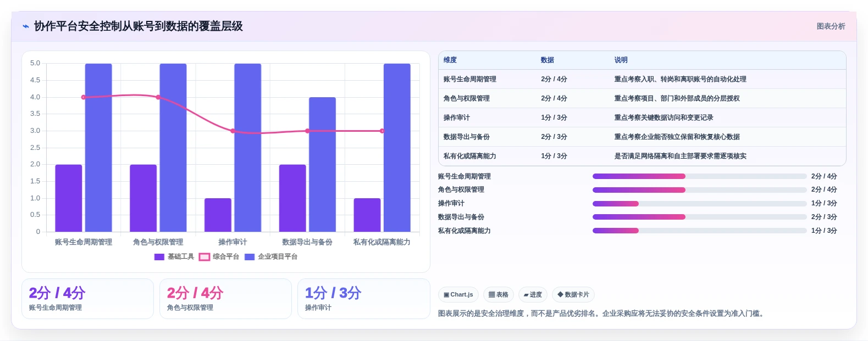This screenshot has width=868, height=341.
Task: Click the 图表分析 label in header
Action: [x=831, y=26]
